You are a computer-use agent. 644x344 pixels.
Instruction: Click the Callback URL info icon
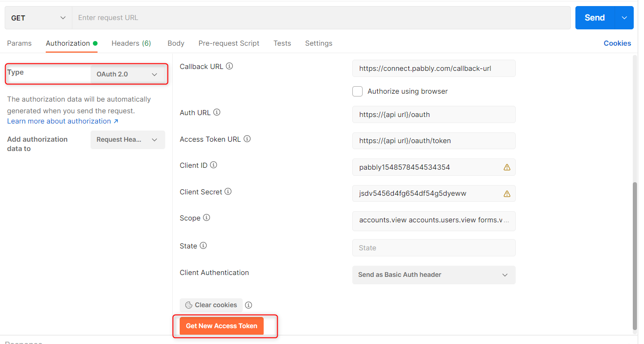pos(229,66)
